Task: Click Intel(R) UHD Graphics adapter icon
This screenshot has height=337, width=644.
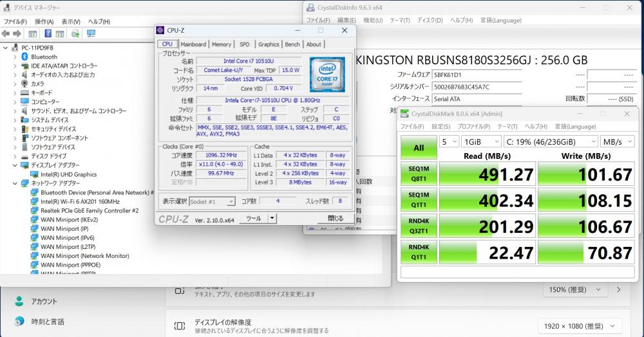Action: 35,174
